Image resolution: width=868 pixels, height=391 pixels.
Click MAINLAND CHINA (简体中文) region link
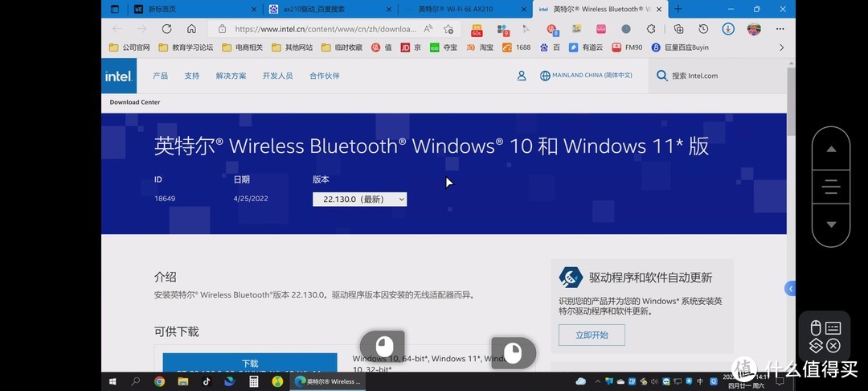pyautogui.click(x=592, y=76)
